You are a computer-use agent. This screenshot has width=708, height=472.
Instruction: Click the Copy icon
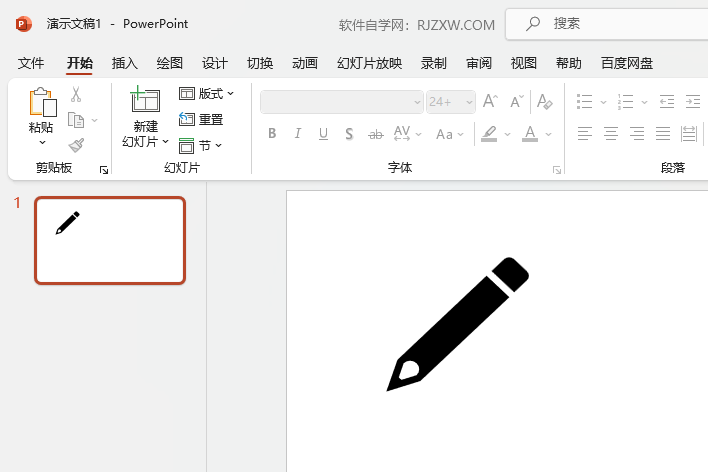[x=75, y=120]
